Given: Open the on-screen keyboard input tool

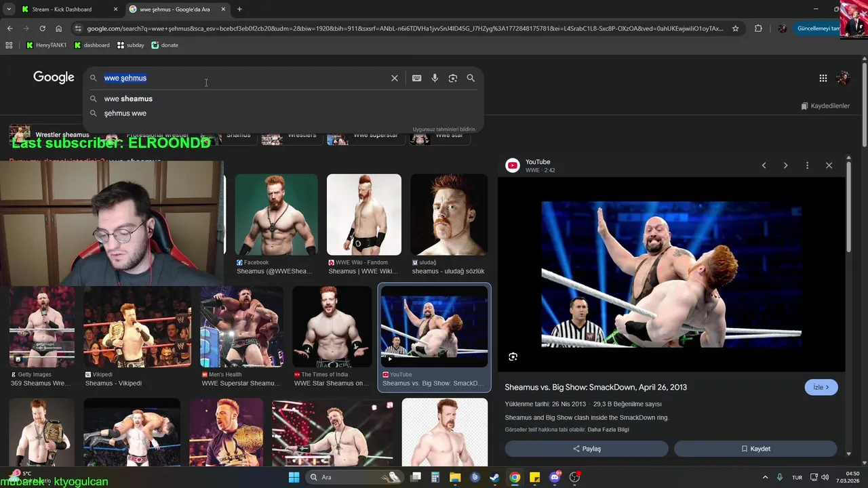Looking at the screenshot, I should [x=417, y=78].
